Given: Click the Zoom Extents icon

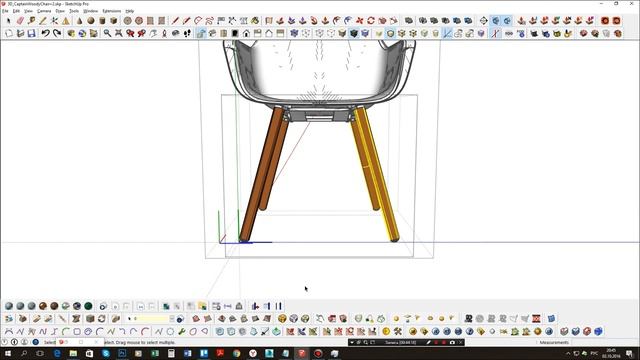Looking at the screenshot, I should 119,33.
